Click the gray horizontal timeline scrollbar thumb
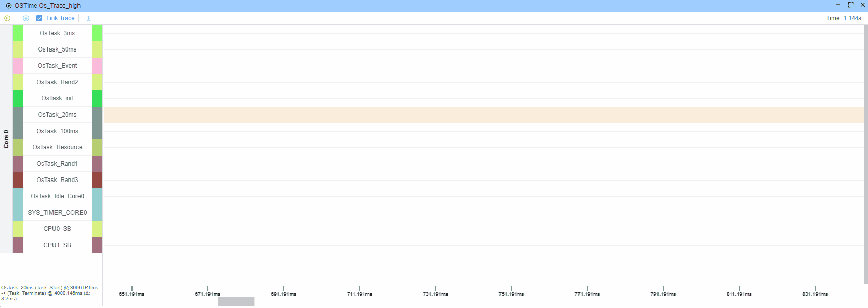The image size is (868, 308). tap(236, 302)
